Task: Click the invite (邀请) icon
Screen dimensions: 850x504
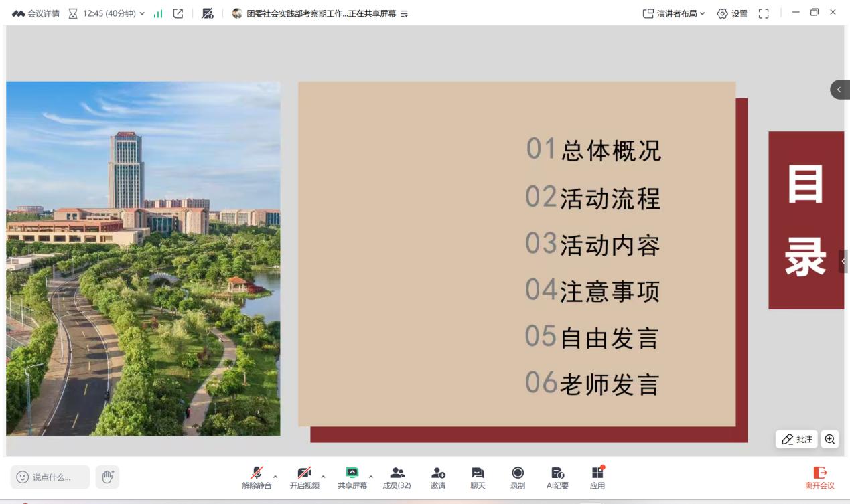Action: [x=438, y=477]
